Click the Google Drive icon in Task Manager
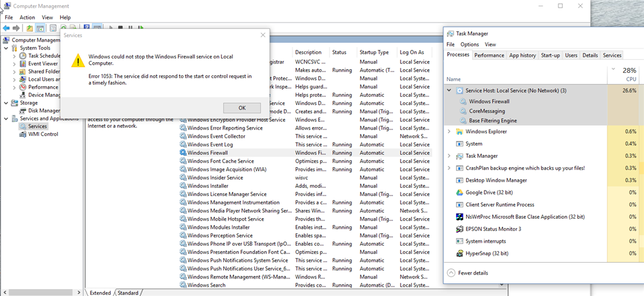Screen dimensions: 644x296 tap(460, 192)
